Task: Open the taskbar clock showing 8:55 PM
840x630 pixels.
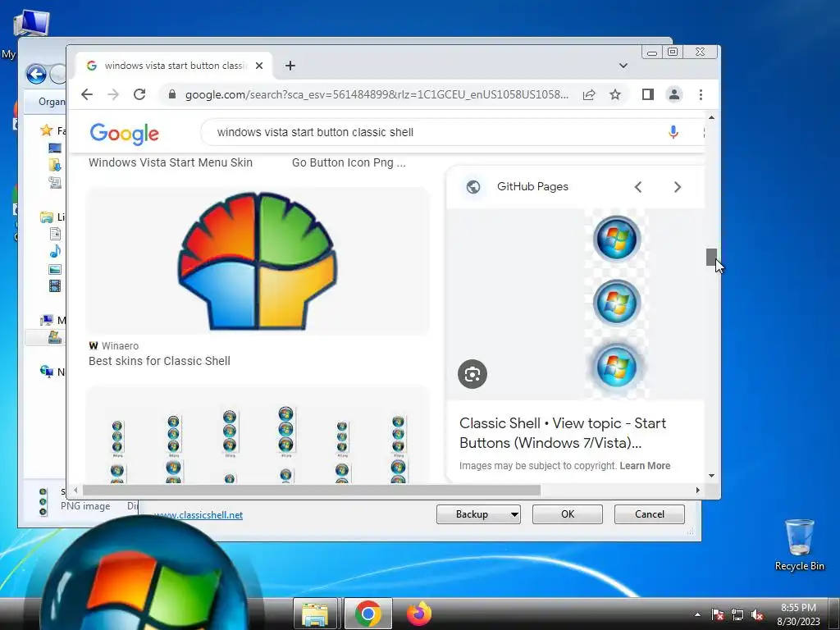Action: coord(798,614)
